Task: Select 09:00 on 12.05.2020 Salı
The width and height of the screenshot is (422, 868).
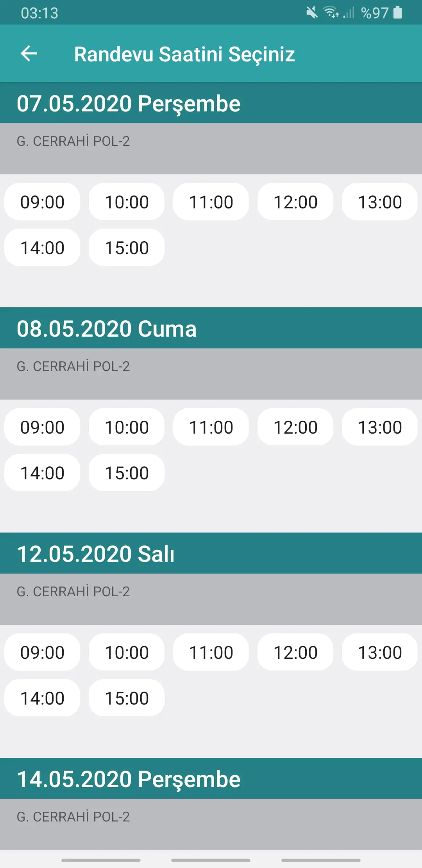Action: tap(42, 653)
